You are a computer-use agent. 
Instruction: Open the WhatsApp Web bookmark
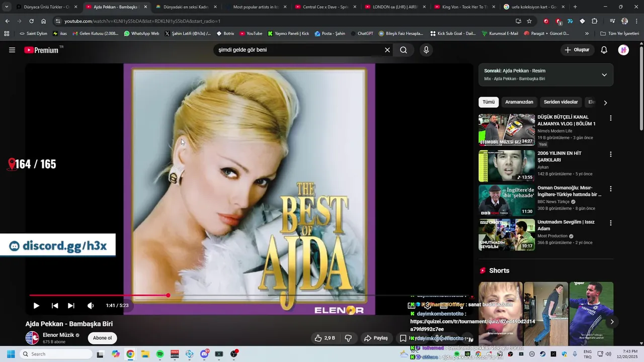point(141,34)
